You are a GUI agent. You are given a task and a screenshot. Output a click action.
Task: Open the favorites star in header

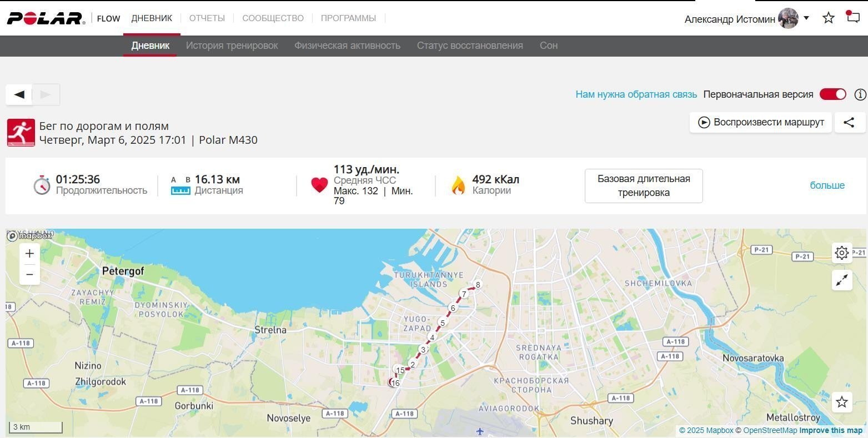829,18
